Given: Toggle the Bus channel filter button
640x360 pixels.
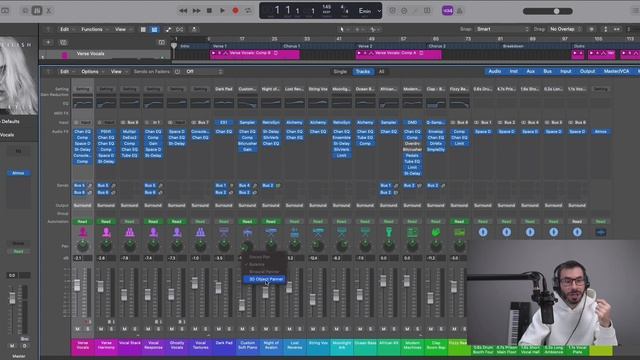Looking at the screenshot, I should [547, 71].
